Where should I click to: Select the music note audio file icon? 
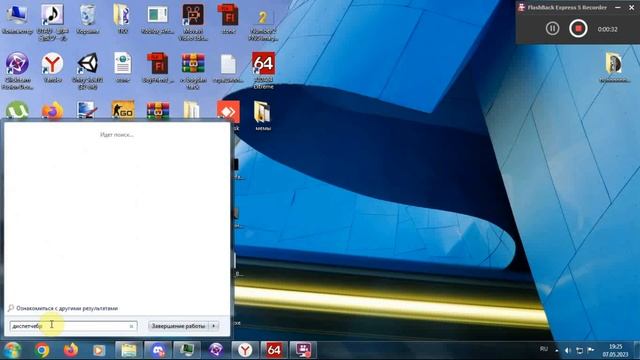tap(52, 22)
